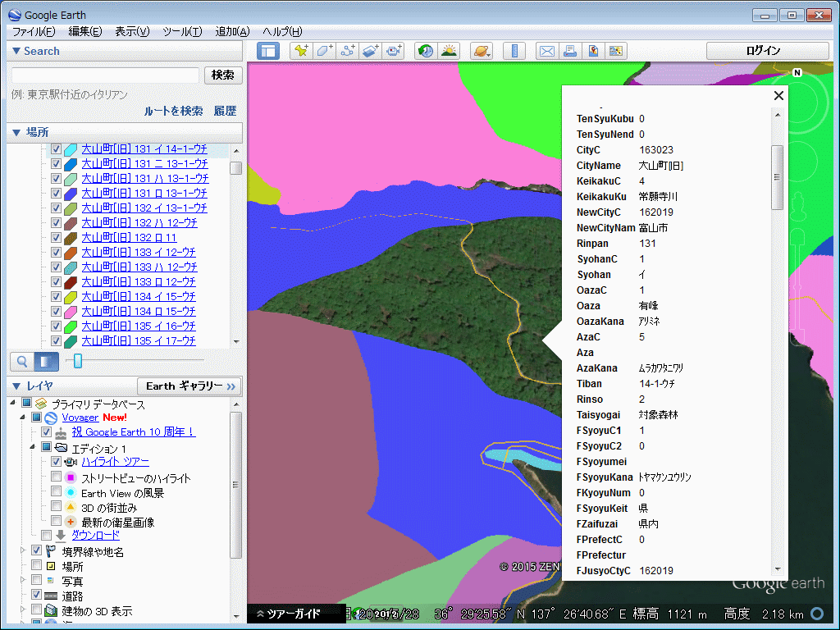Screen dimensions: 840x630
Task: Collapse the 場所 panel header triangle
Action: click(x=16, y=132)
